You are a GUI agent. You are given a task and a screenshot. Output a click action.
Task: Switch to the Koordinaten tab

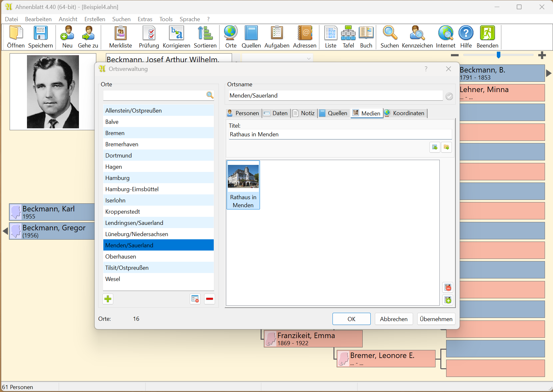tap(405, 113)
